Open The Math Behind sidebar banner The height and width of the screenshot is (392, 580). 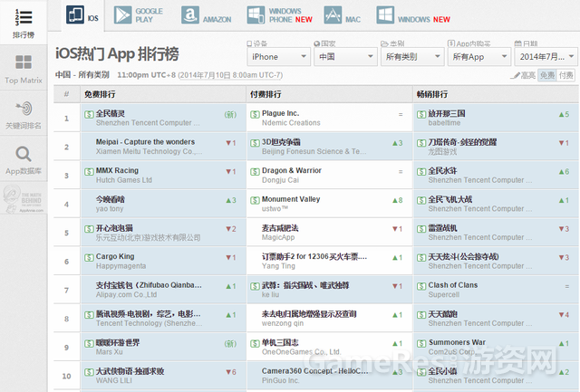click(x=24, y=199)
